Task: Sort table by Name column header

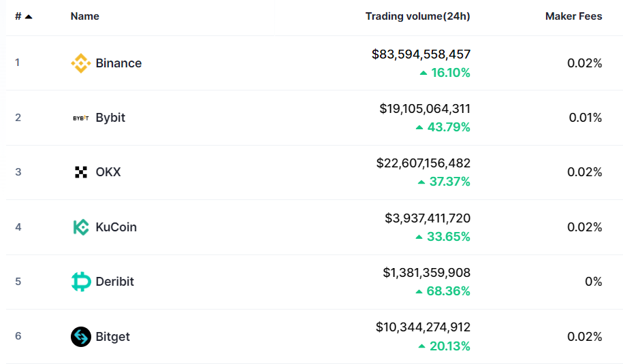Action: pyautogui.click(x=84, y=16)
